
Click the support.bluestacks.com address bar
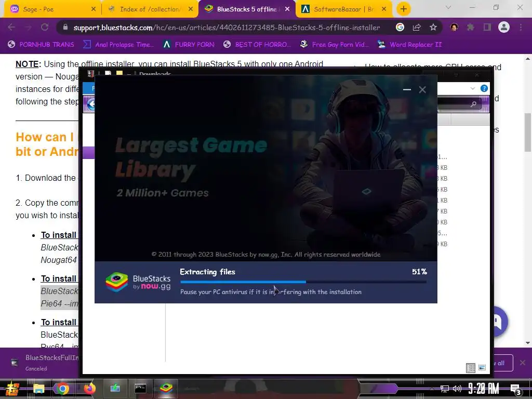point(227,28)
